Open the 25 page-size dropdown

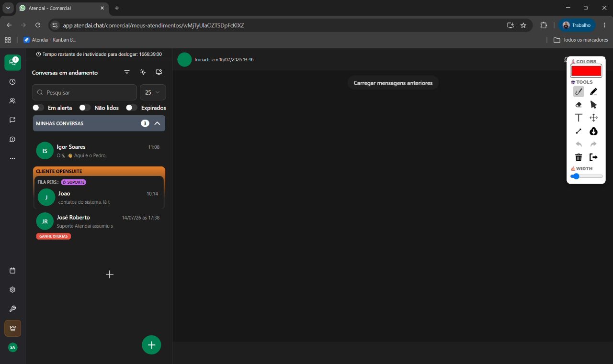[x=153, y=92]
